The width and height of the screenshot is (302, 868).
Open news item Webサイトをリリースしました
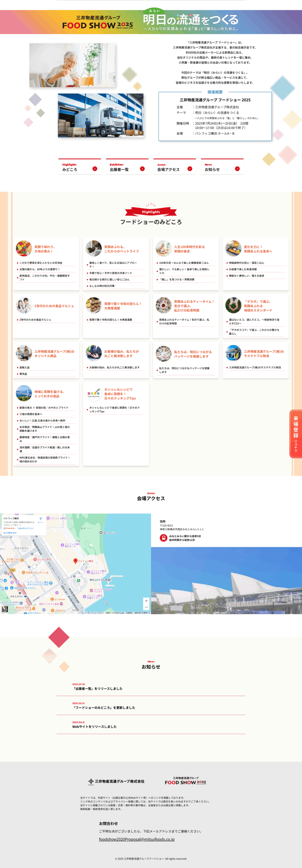coord(151,725)
